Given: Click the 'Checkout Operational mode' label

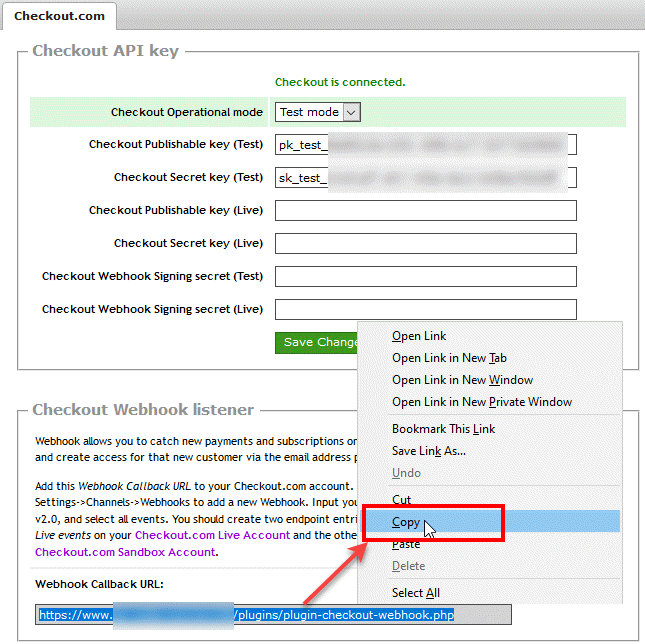Looking at the screenshot, I should click(187, 112).
